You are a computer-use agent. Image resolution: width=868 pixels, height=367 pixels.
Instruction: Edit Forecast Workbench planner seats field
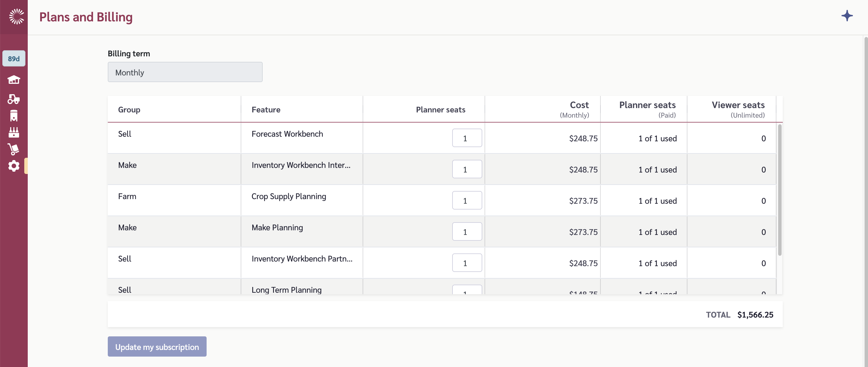(x=467, y=138)
